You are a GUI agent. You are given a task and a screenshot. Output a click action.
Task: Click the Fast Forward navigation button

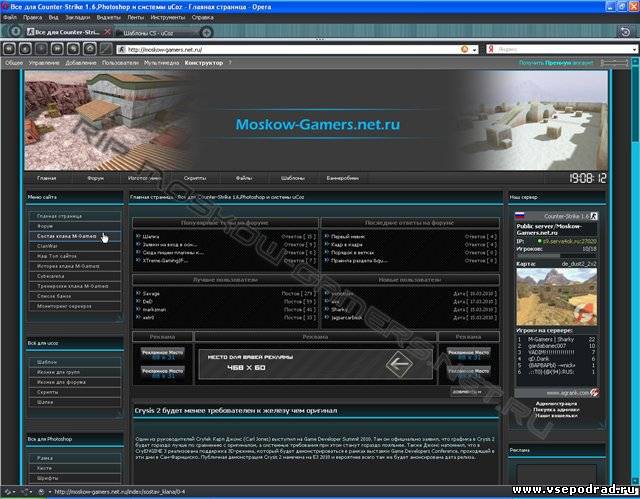(57, 49)
